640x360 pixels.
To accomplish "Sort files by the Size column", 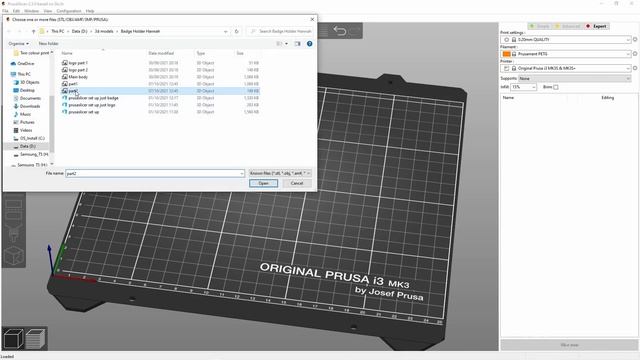I will point(240,53).
